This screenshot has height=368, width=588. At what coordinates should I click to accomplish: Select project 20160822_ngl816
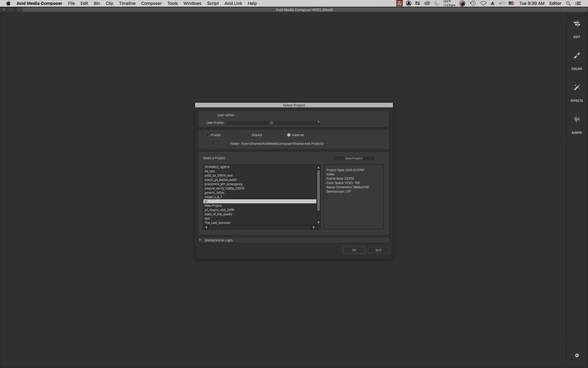click(260, 167)
